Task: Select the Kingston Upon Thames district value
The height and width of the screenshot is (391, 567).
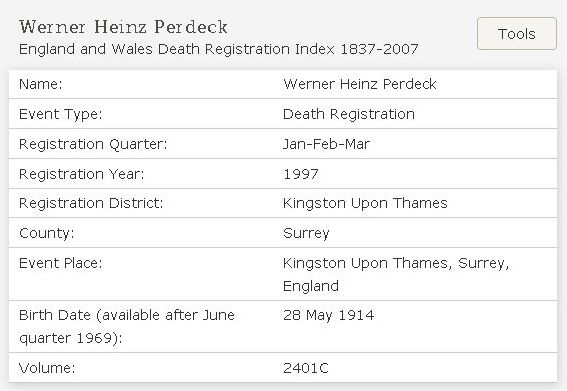Action: point(365,203)
